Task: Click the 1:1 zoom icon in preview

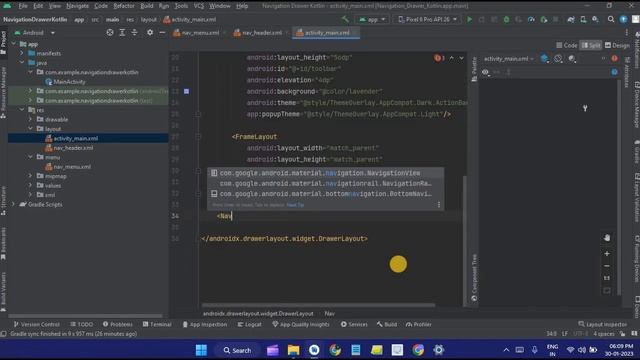Action: point(607,278)
